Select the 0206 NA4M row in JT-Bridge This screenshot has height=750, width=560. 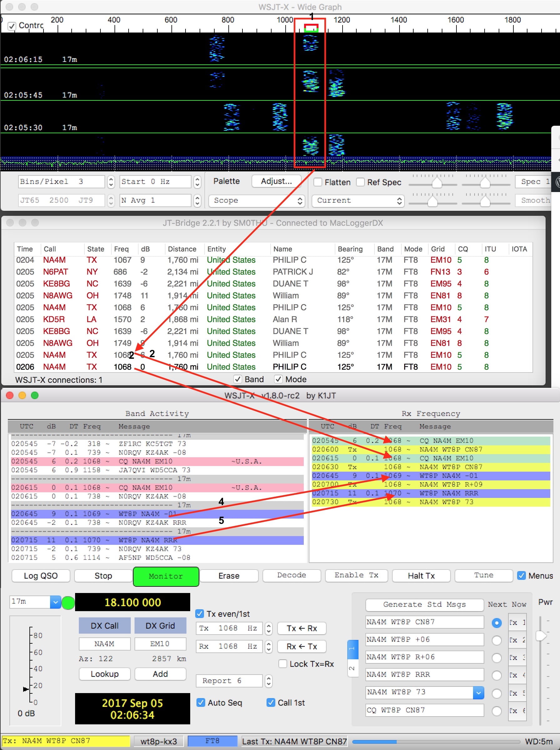273,367
